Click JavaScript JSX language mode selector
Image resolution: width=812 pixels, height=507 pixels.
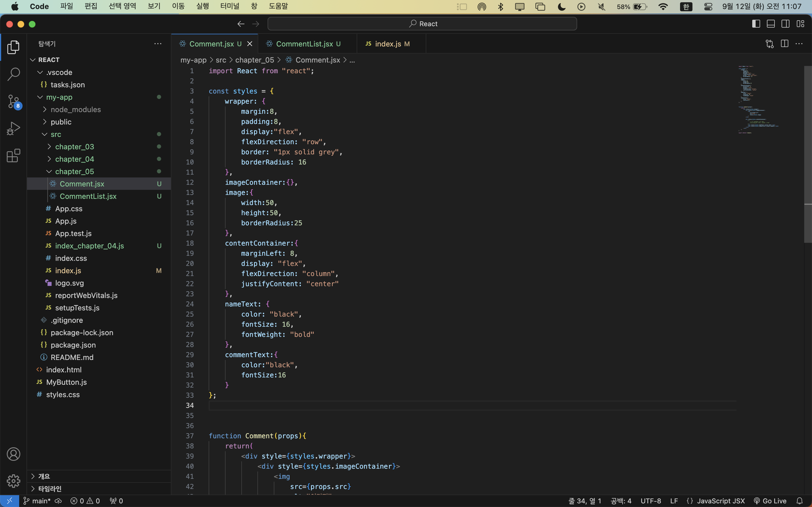(x=720, y=501)
